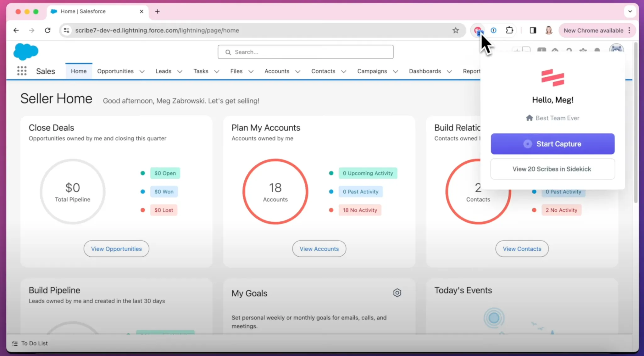
Task: Open My Goals settings gear icon
Action: [x=397, y=293]
